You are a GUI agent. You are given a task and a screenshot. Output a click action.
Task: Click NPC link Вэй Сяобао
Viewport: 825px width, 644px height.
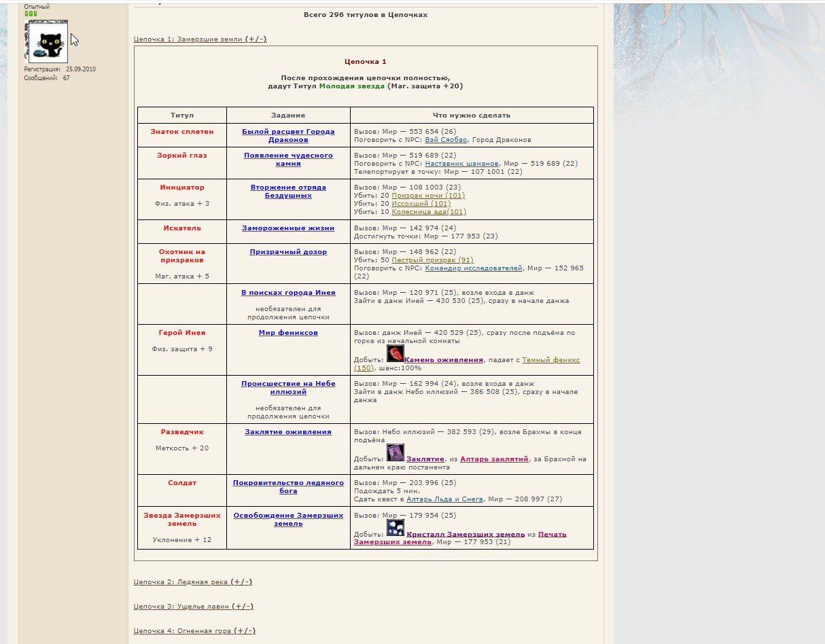tap(446, 140)
